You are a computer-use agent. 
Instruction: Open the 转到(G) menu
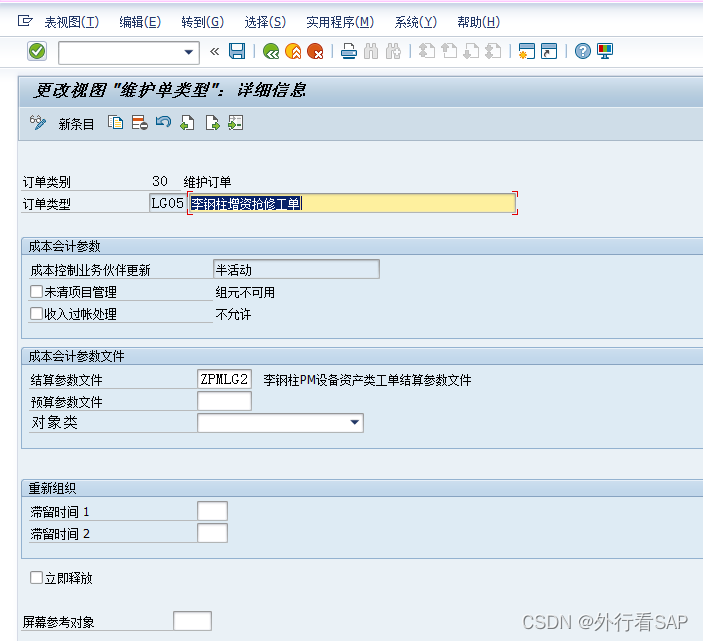pyautogui.click(x=202, y=22)
